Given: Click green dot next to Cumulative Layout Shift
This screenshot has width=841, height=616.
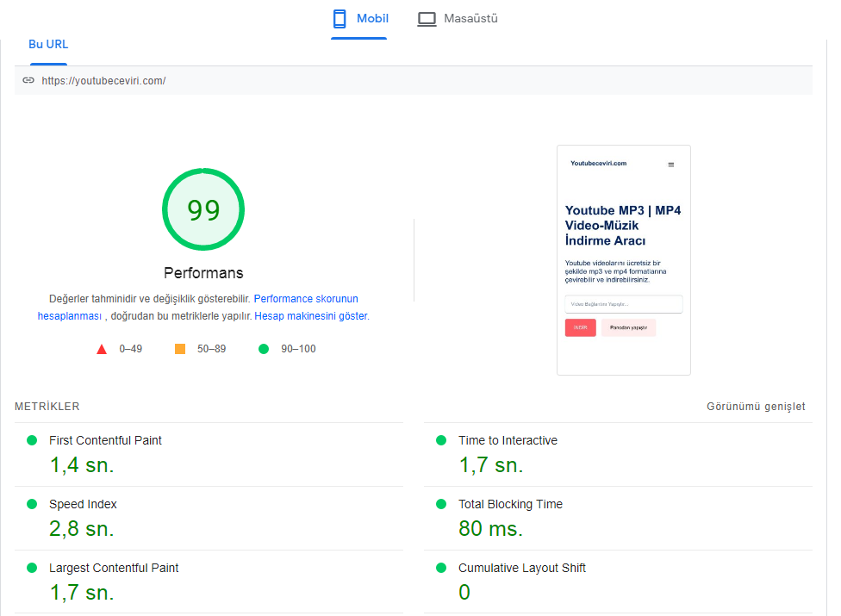Looking at the screenshot, I should pyautogui.click(x=441, y=568).
